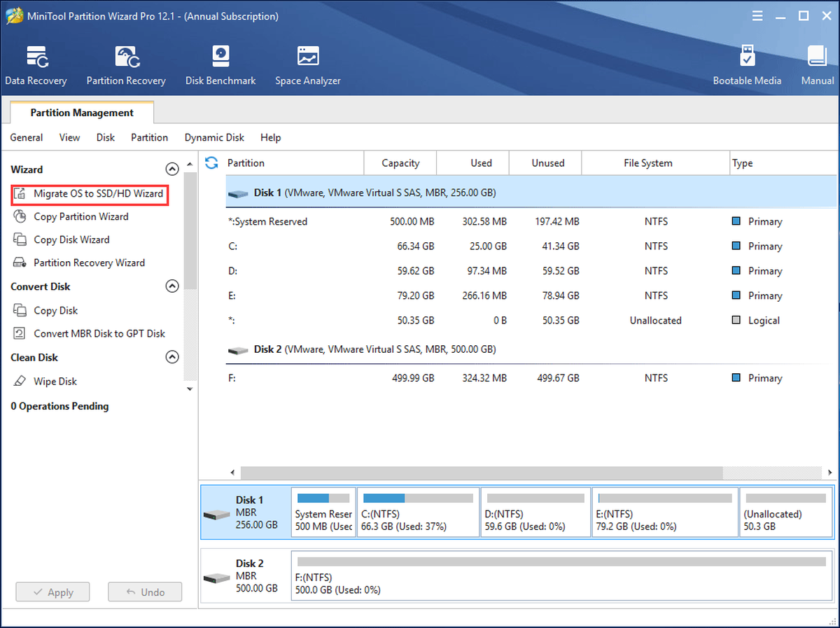
Task: Open the Manual
Action: click(818, 66)
